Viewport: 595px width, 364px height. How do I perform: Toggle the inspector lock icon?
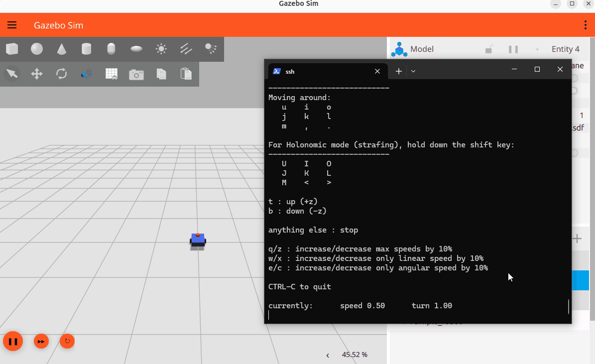489,49
